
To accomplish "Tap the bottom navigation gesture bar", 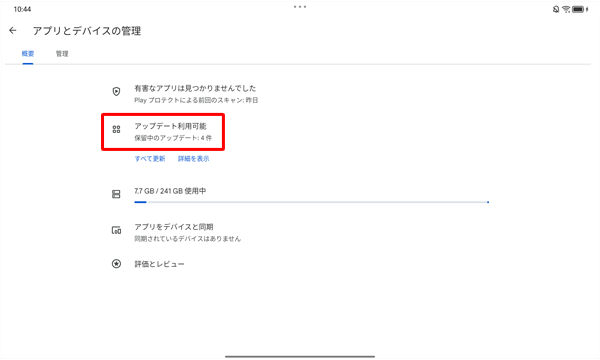I will (x=300, y=357).
